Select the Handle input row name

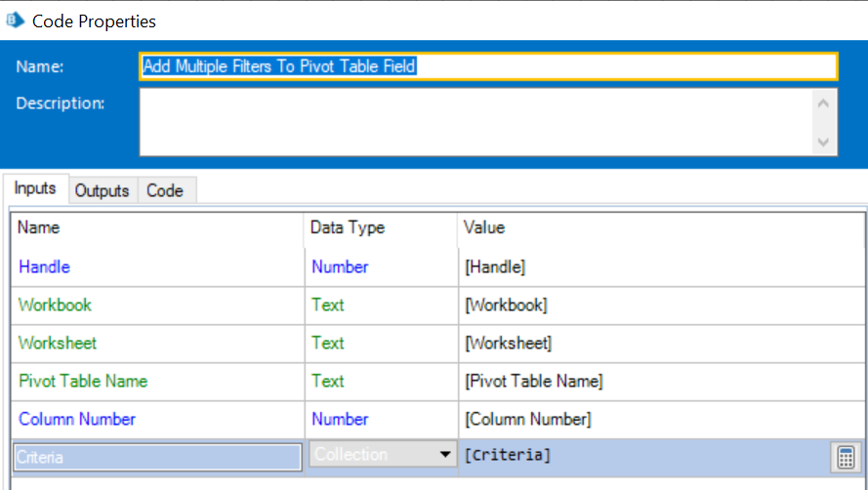(x=45, y=266)
